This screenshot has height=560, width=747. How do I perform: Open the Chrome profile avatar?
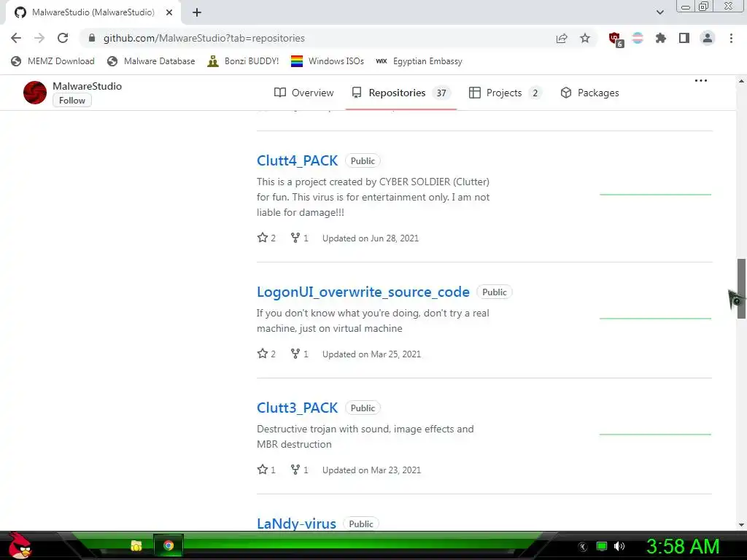coord(708,38)
